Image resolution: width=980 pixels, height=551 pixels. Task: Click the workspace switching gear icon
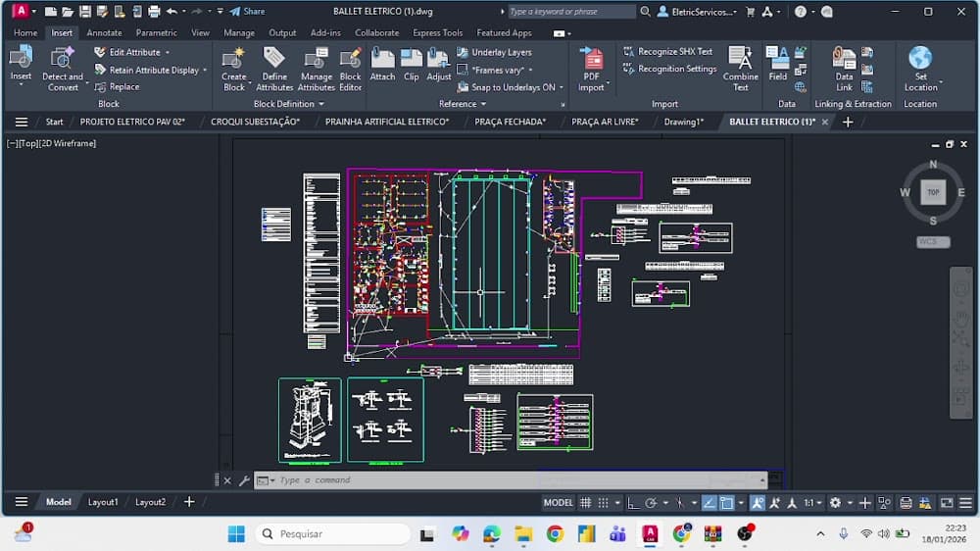[835, 502]
